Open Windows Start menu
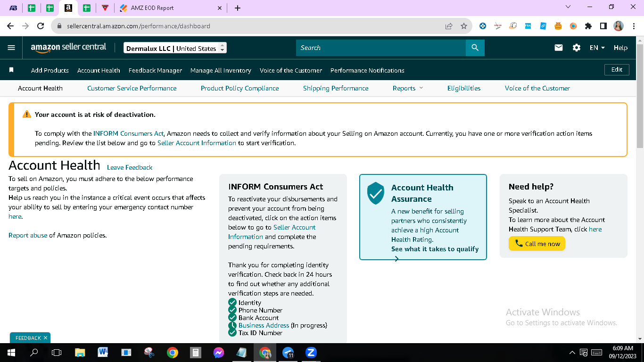Image resolution: width=644 pixels, height=362 pixels. (11, 353)
